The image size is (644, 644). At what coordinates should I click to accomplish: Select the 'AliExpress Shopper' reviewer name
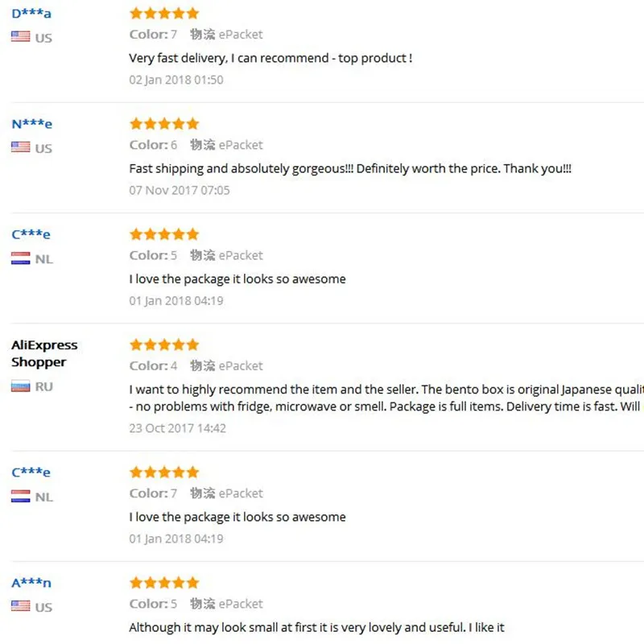(44, 353)
